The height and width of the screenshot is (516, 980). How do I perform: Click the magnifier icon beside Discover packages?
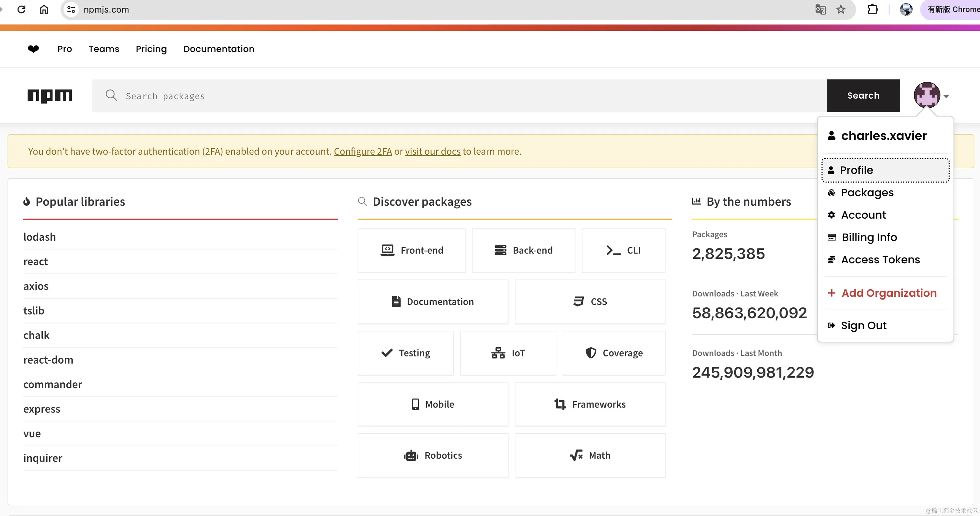[x=363, y=201]
